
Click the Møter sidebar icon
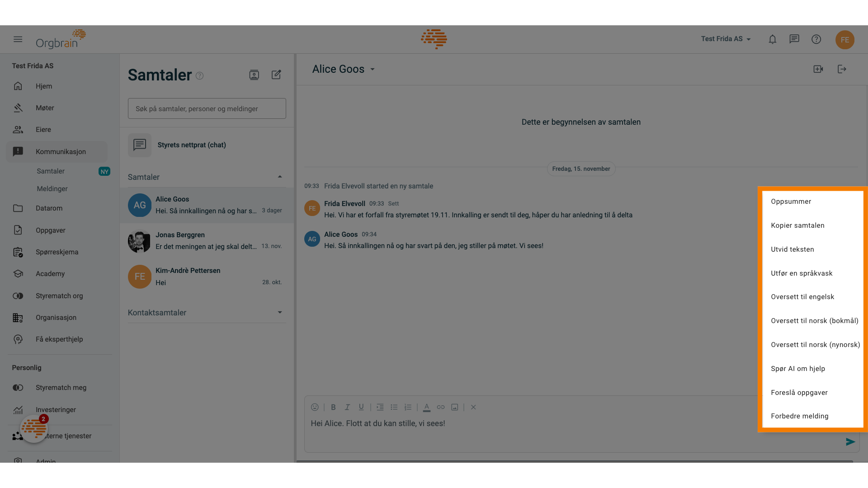[x=18, y=108]
